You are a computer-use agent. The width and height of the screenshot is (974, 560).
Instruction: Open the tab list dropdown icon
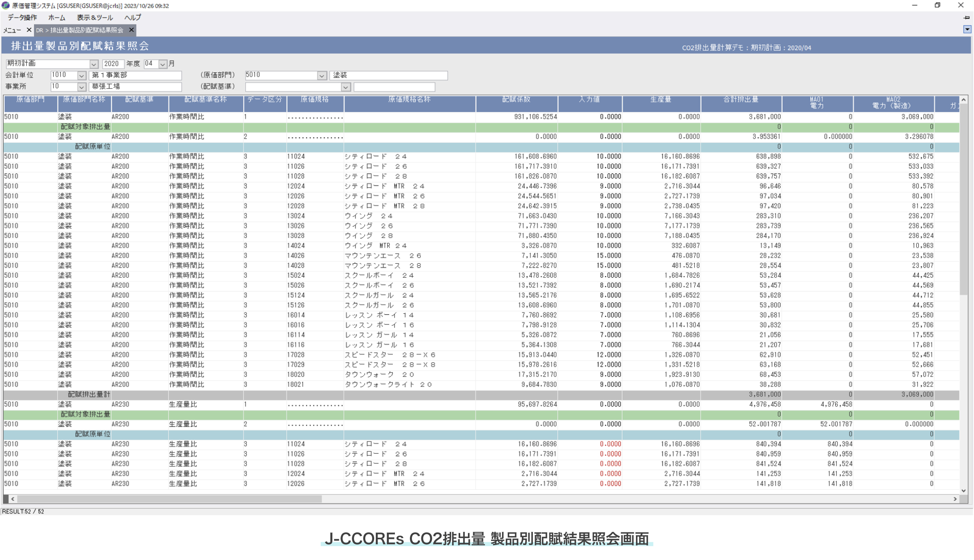(x=967, y=29)
